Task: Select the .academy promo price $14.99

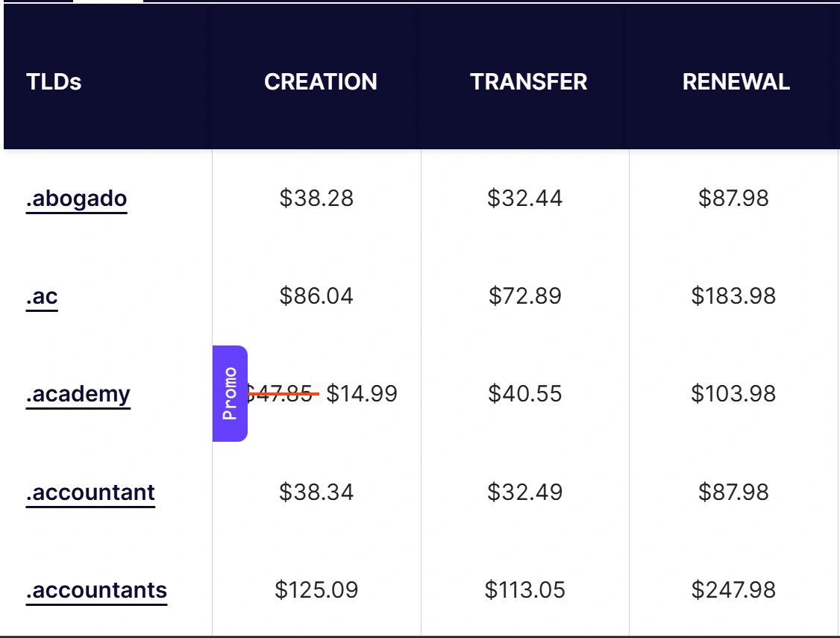Action: [x=362, y=393]
